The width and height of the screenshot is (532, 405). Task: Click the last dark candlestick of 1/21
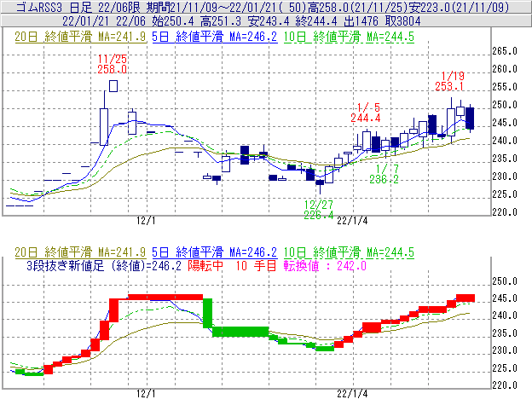(x=470, y=118)
